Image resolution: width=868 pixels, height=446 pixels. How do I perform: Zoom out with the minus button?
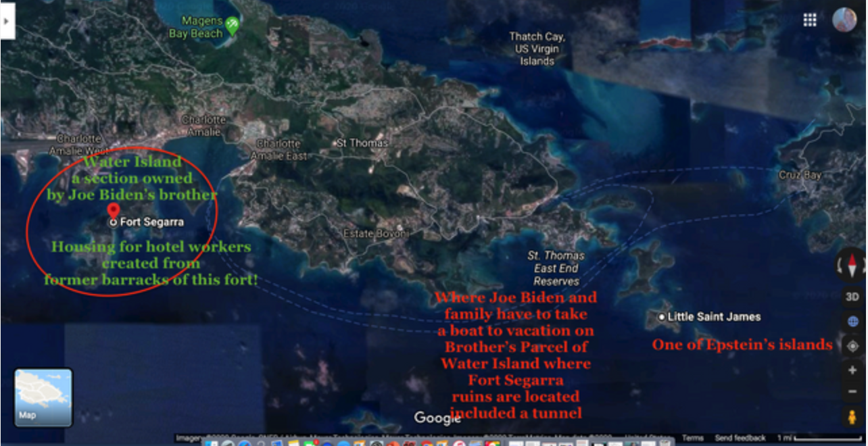pyautogui.click(x=853, y=393)
